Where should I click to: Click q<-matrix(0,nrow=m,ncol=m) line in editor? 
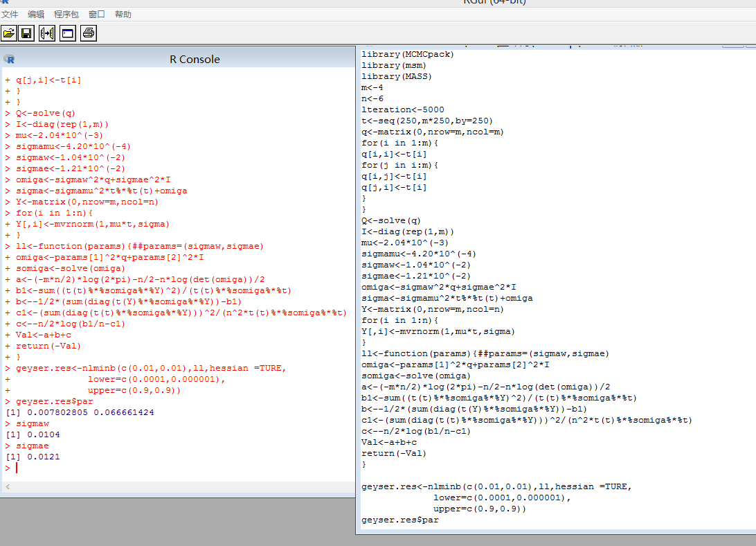(x=433, y=132)
